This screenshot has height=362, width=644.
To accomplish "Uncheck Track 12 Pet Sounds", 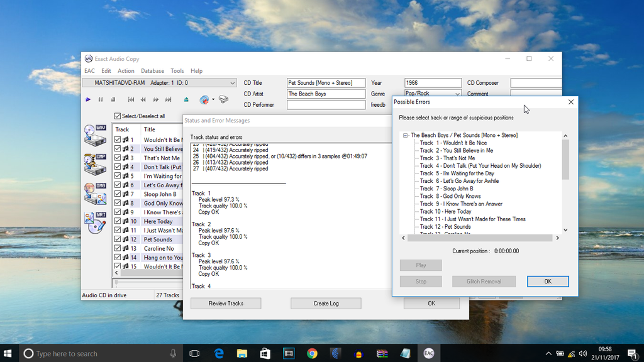I will 118,239.
